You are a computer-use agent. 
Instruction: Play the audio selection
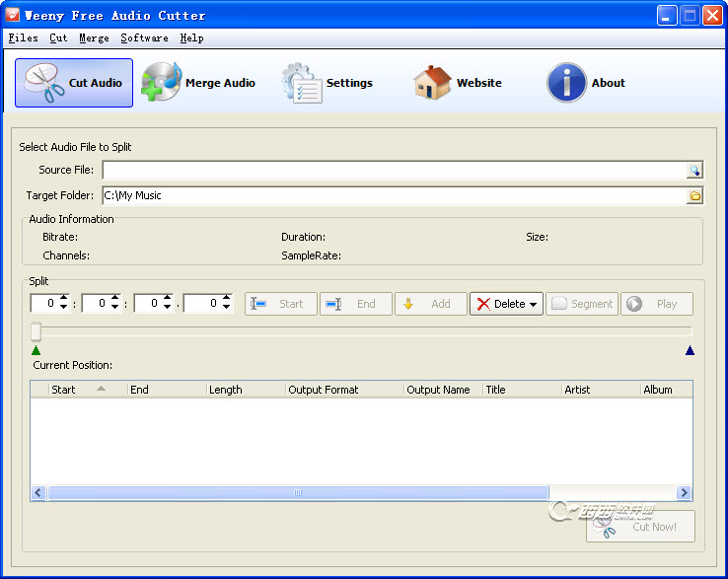coord(657,304)
